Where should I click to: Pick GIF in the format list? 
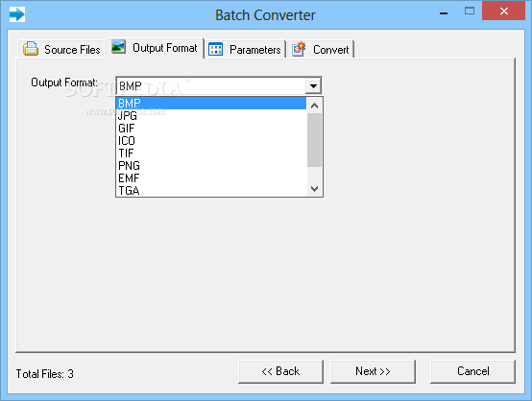tap(210, 129)
